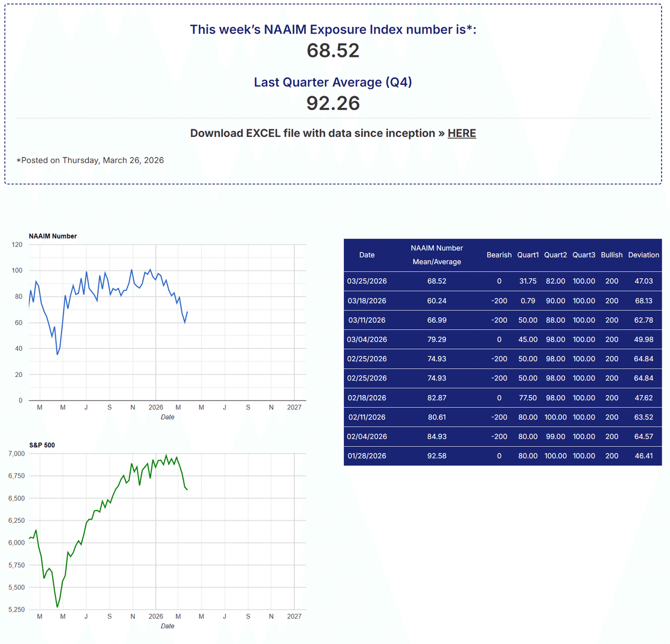Click the 31.75 Quart1 cell
Screen dimensions: 670x644
tap(528, 281)
